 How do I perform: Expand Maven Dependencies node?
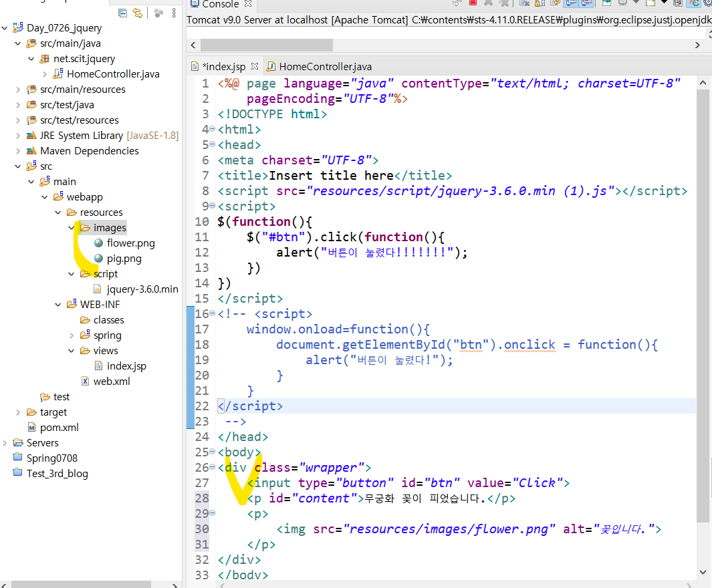[x=17, y=151]
